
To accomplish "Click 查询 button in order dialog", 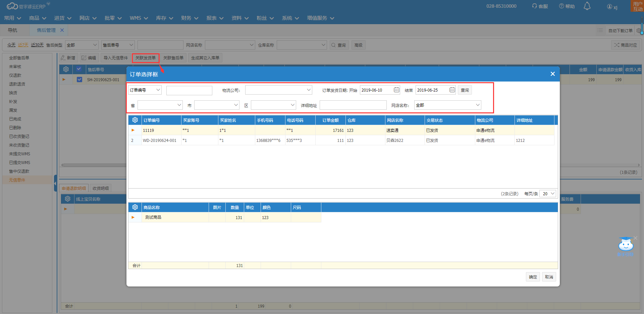I will [465, 90].
